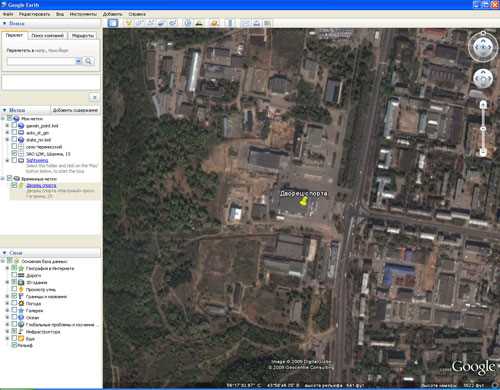
Task: Toggle sunlight across the landscape
Action: (x=199, y=23)
